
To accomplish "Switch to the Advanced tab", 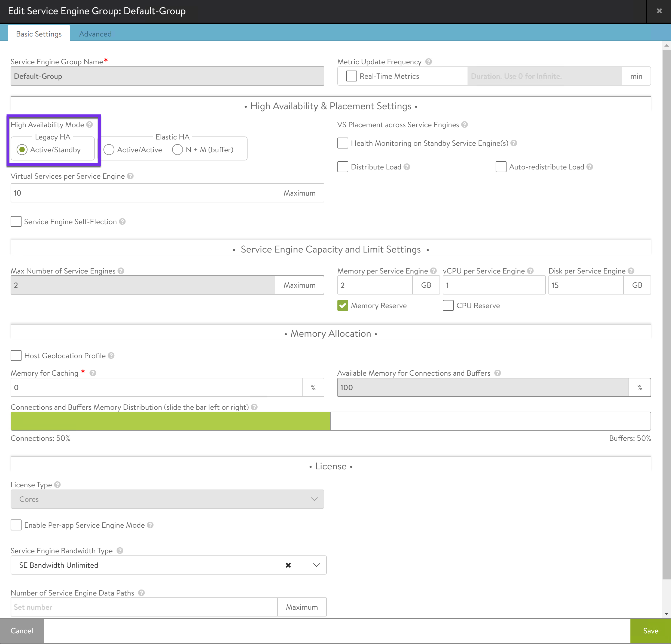I will coord(95,34).
